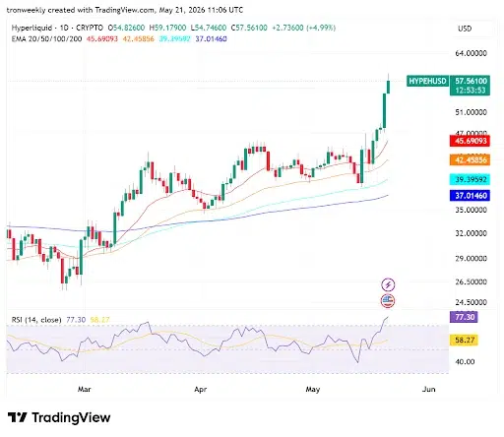Select the RSI (14, close) indicator legend
The width and height of the screenshot is (504, 437).
pos(36,320)
